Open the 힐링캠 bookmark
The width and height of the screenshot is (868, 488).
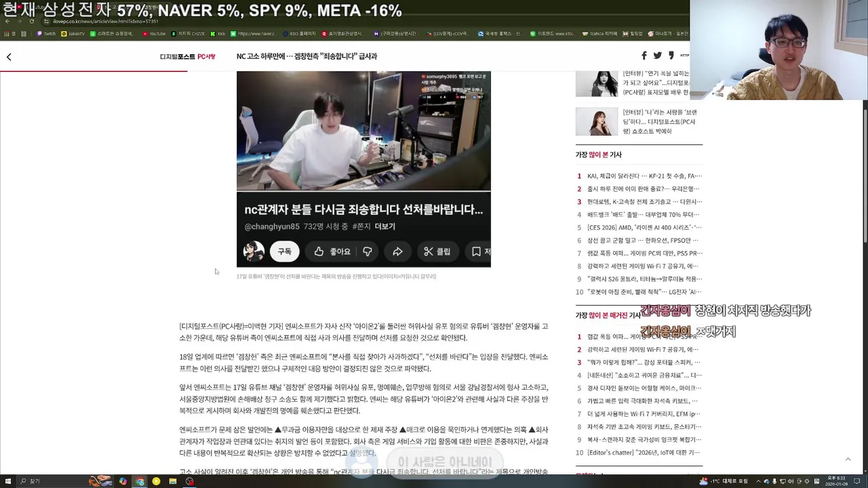pyautogui.click(x=633, y=33)
